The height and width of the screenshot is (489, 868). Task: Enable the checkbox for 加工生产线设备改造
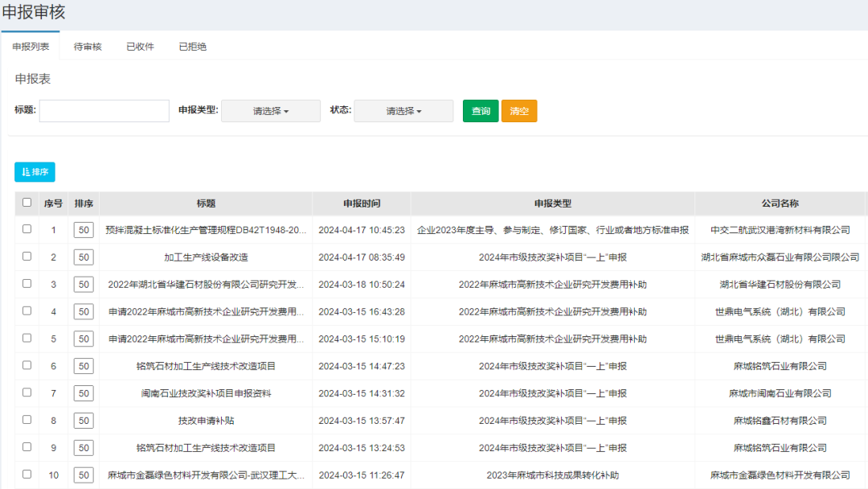click(x=27, y=257)
